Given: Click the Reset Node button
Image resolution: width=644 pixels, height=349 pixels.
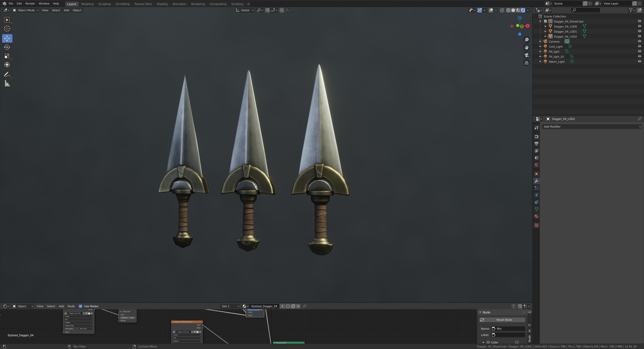Looking at the screenshot, I should pyautogui.click(x=502, y=320).
